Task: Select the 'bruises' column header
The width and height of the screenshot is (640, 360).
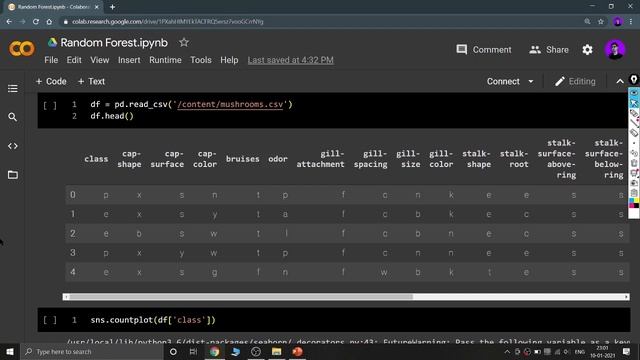Action: pos(242,159)
